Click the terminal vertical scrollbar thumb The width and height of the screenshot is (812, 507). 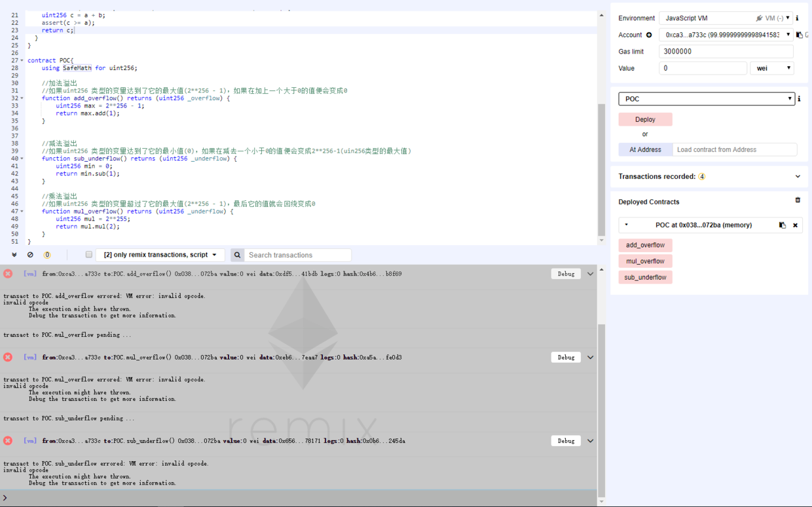[x=601, y=409]
